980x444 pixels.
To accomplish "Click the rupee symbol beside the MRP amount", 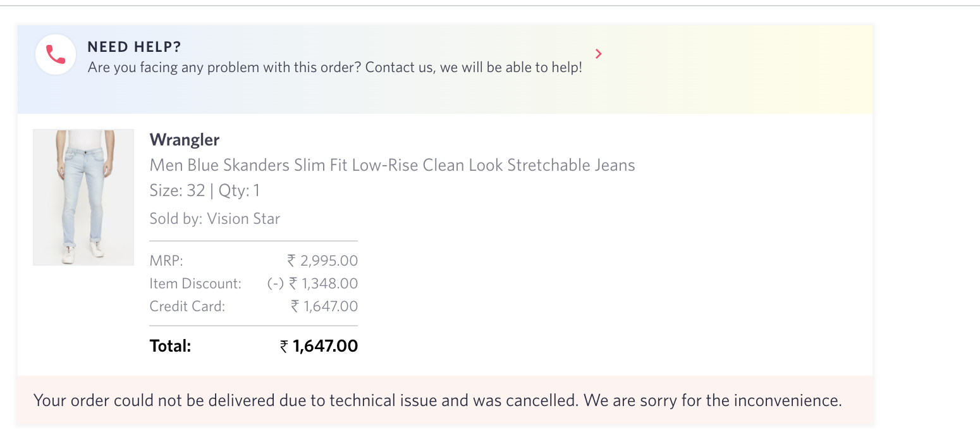I will click(x=291, y=261).
